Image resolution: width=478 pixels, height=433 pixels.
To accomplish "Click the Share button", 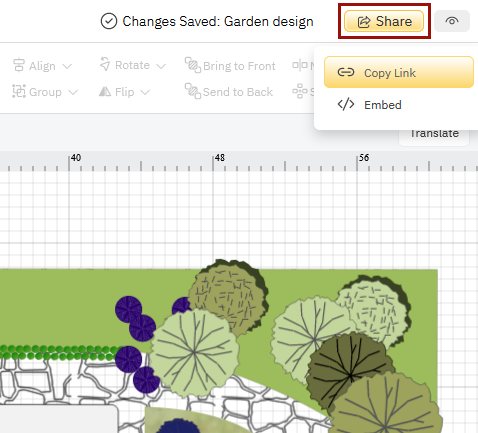I will tap(384, 21).
